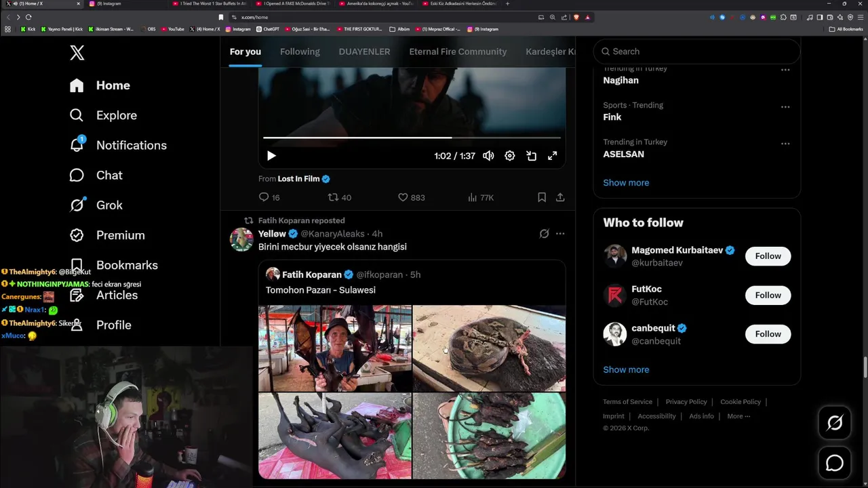
Task: Open Notifications in the sidebar
Action: point(118,145)
